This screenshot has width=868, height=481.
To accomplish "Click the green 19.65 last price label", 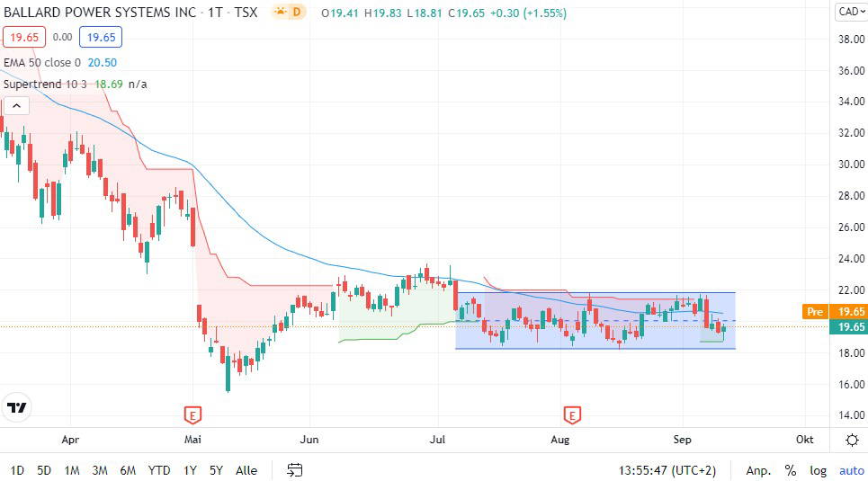I will 848,326.
